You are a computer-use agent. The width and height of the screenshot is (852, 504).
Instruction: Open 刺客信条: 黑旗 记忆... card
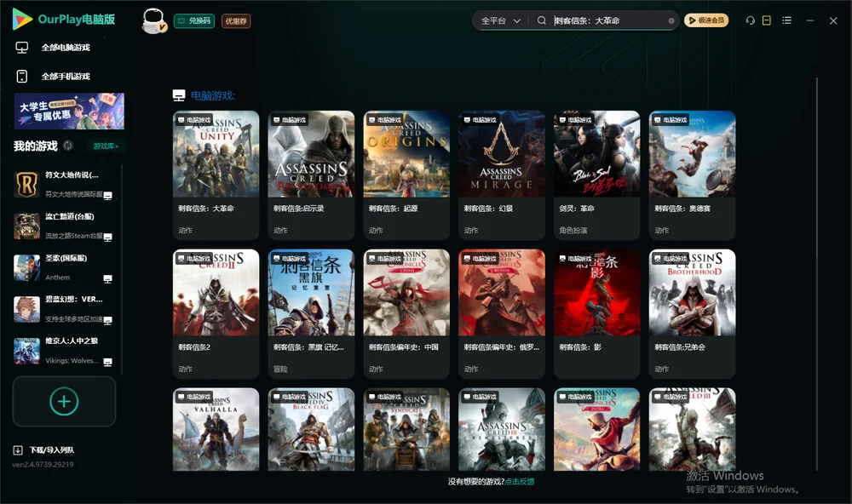(311, 313)
